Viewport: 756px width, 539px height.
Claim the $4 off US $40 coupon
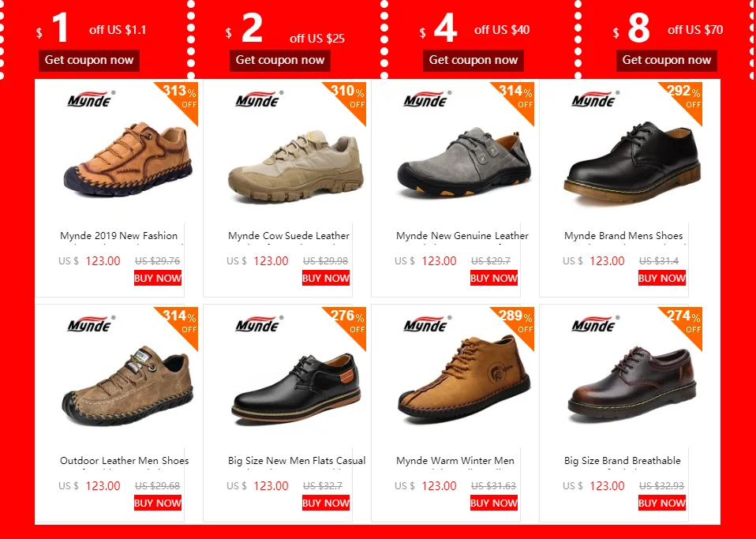click(473, 60)
